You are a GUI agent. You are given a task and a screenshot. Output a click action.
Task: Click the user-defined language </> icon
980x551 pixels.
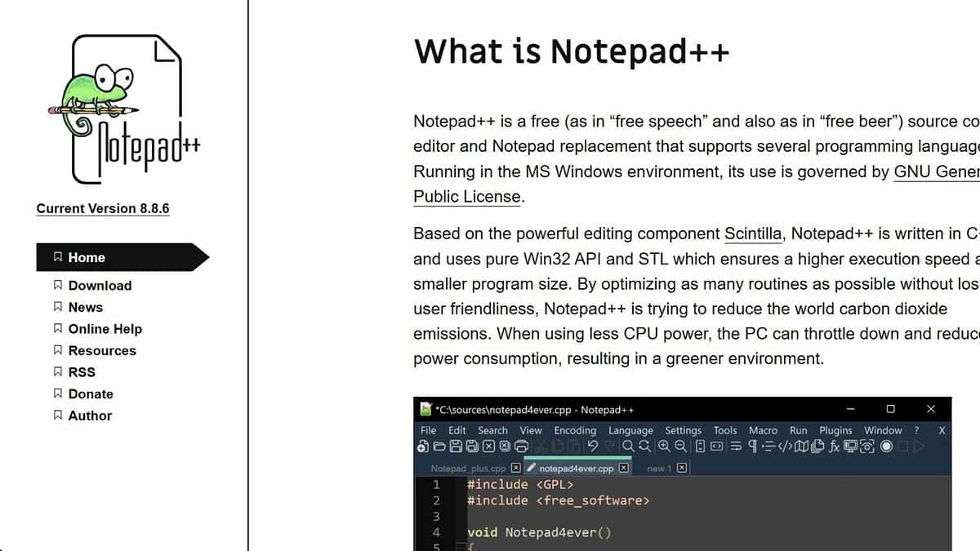pos(785,447)
